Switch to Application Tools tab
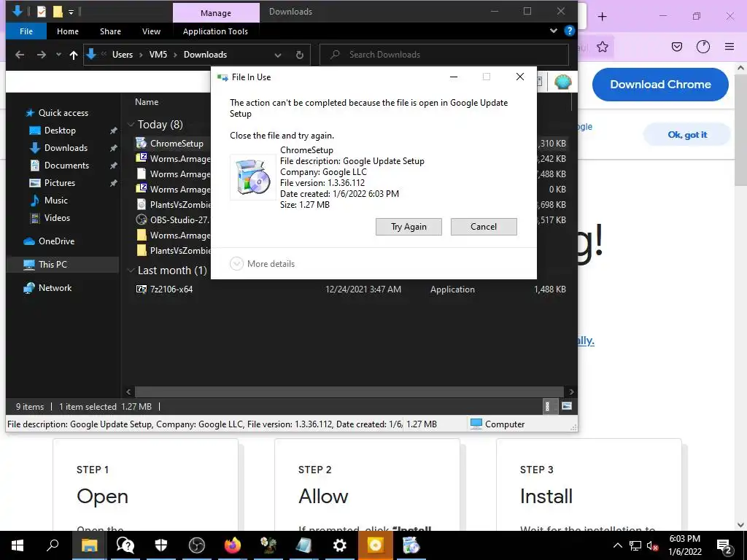The height and width of the screenshot is (560, 747). [215, 31]
